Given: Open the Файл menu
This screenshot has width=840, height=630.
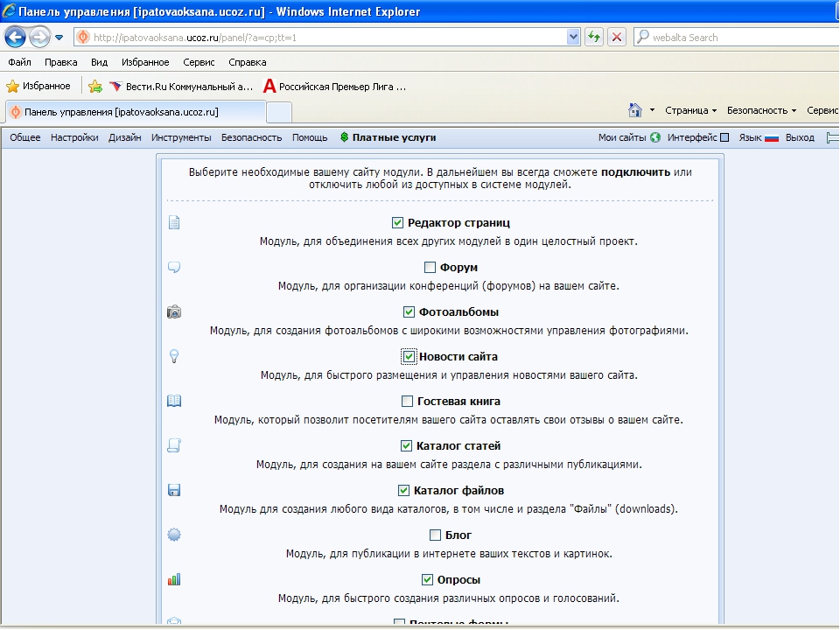Looking at the screenshot, I should click(x=19, y=62).
